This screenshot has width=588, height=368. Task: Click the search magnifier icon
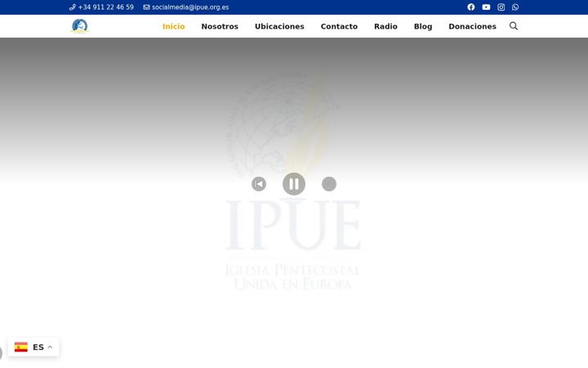click(x=514, y=26)
